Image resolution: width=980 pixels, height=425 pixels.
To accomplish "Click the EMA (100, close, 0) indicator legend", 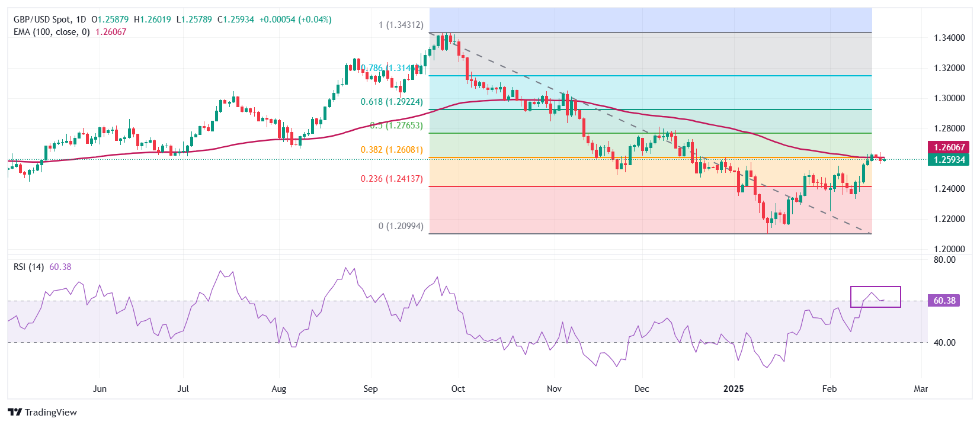I will click(x=52, y=32).
